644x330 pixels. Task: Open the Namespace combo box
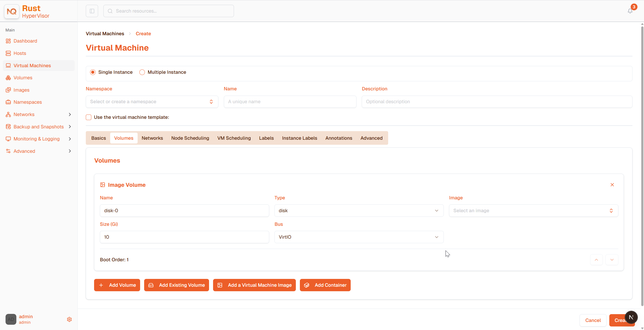(x=152, y=102)
